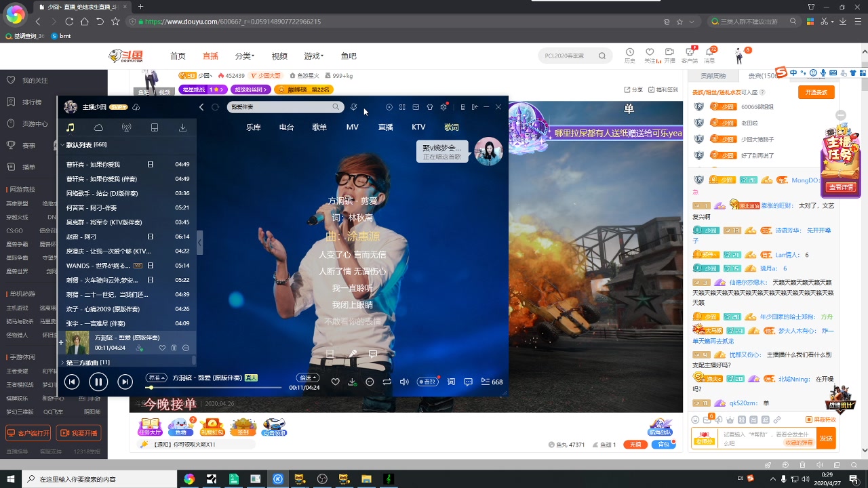The width and height of the screenshot is (868, 488).
Task: Open more options ellipsis in bottom bar
Action: 370,382
